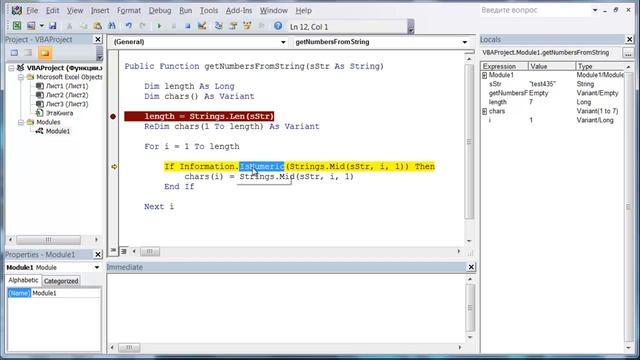Remove the breakpoint dot on length line
The height and width of the screenshot is (360, 640).
click(x=113, y=116)
